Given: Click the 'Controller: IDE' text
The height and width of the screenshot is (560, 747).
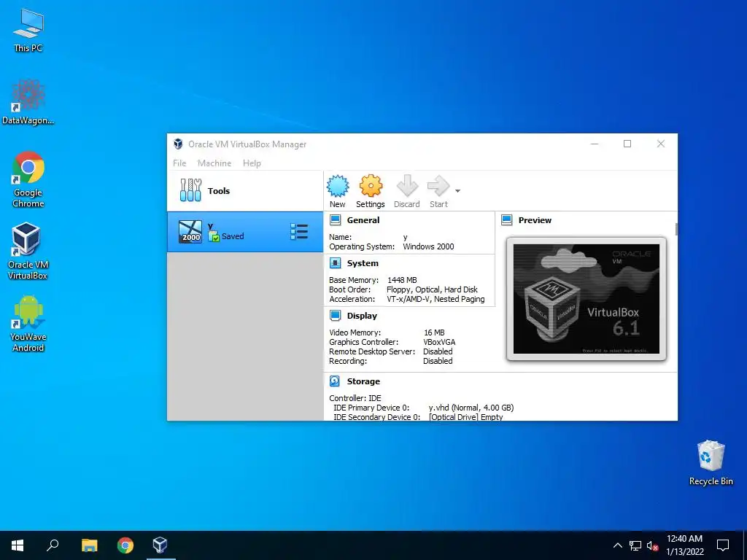Looking at the screenshot, I should pos(355,398).
